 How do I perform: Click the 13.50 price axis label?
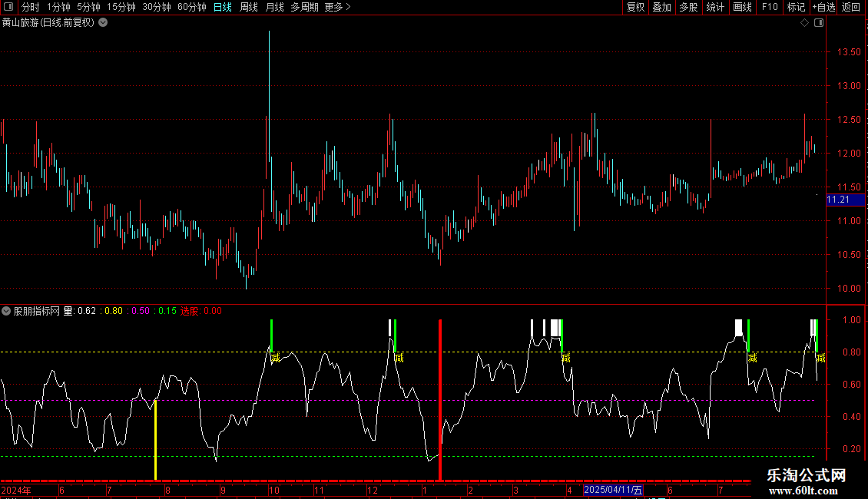click(849, 52)
